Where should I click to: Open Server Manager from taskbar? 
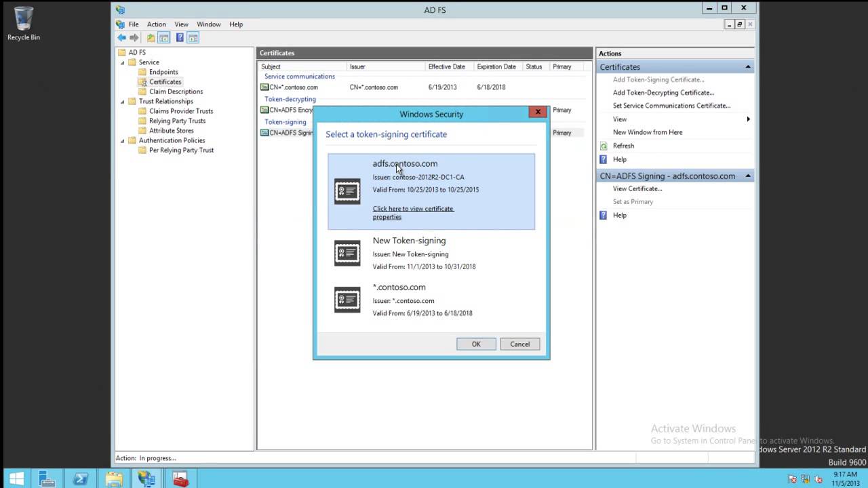[x=47, y=479]
